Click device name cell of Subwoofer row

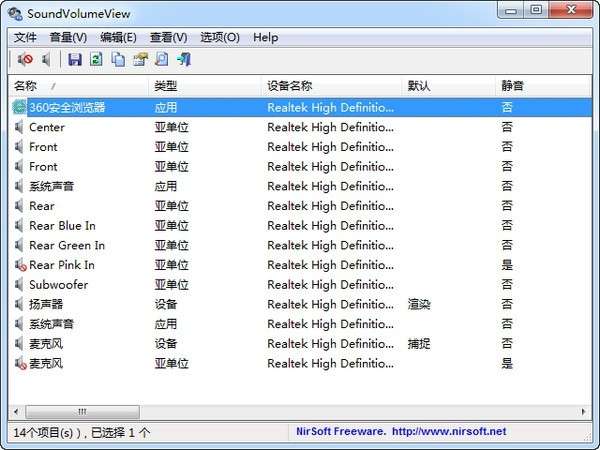click(330, 285)
